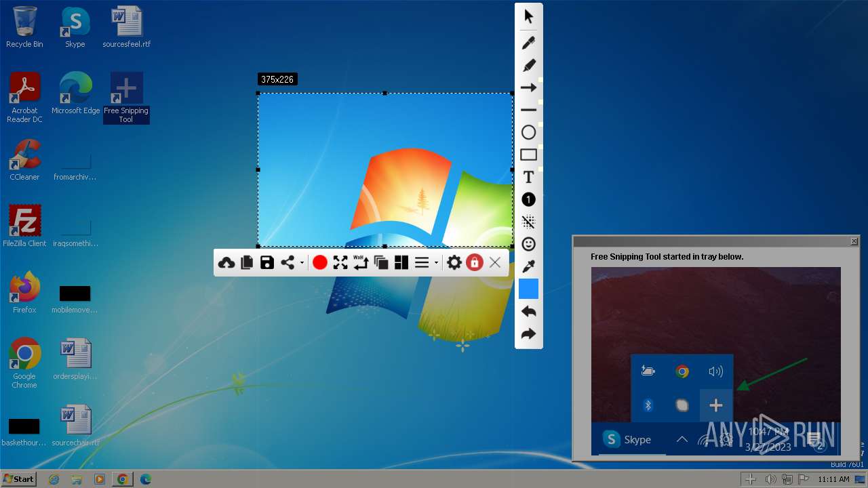Select the highlighter marker tool
This screenshot has width=868, height=488.
click(528, 65)
